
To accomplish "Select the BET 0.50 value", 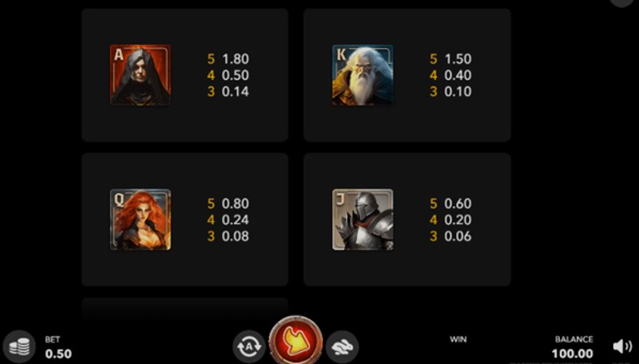I will pyautogui.click(x=58, y=354).
